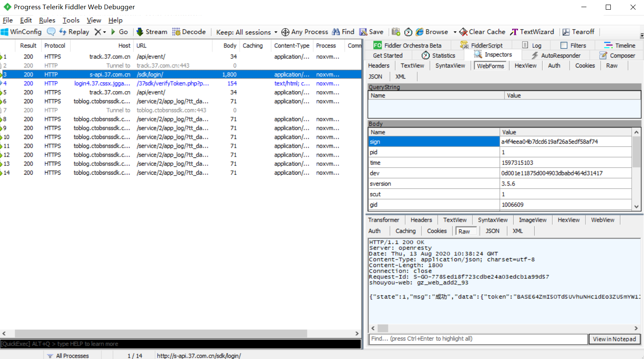Select the response ImageView tab

tap(533, 220)
